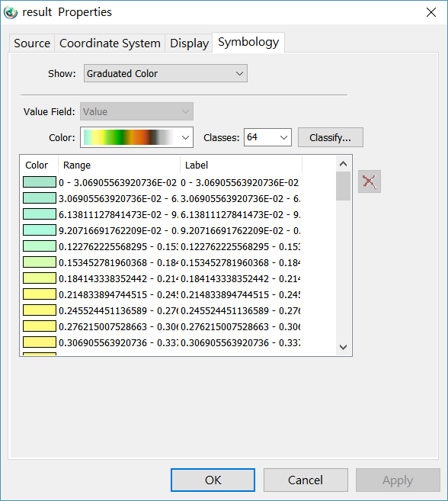The width and height of the screenshot is (448, 501).
Task: Click the Cancel button
Action: pyautogui.click(x=306, y=480)
